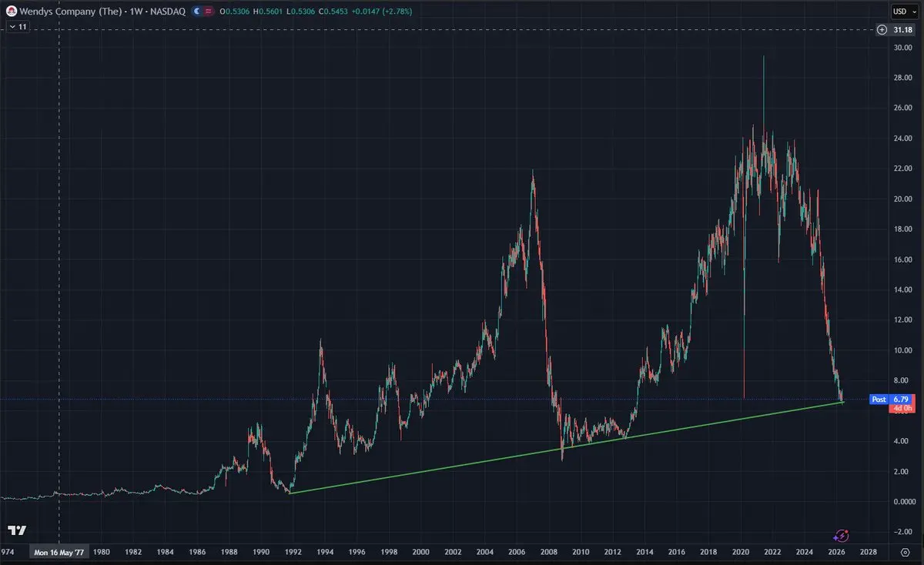This screenshot has width=924, height=565.
Task: Click the plus icon beside the 31.18 price label
Action: pos(882,30)
